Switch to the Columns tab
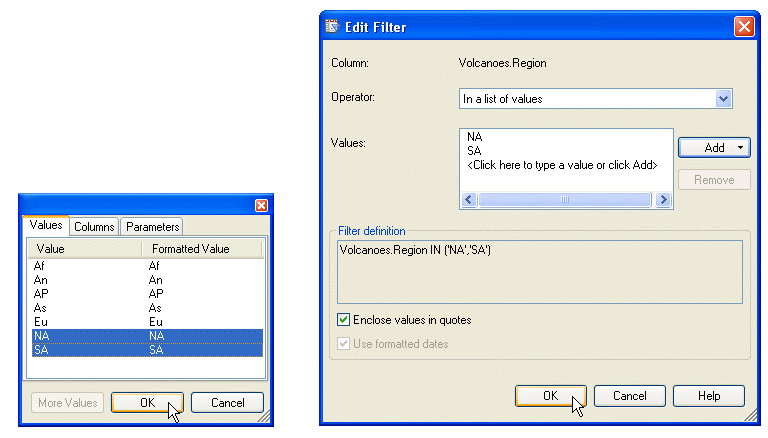Screen dimensions: 768x438 [x=94, y=227]
